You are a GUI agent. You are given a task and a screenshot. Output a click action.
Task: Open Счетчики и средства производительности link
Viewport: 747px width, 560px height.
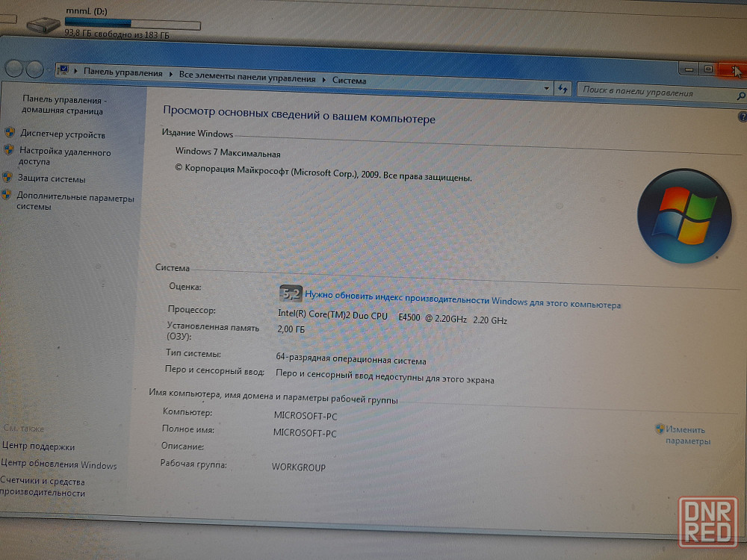pyautogui.click(x=43, y=487)
